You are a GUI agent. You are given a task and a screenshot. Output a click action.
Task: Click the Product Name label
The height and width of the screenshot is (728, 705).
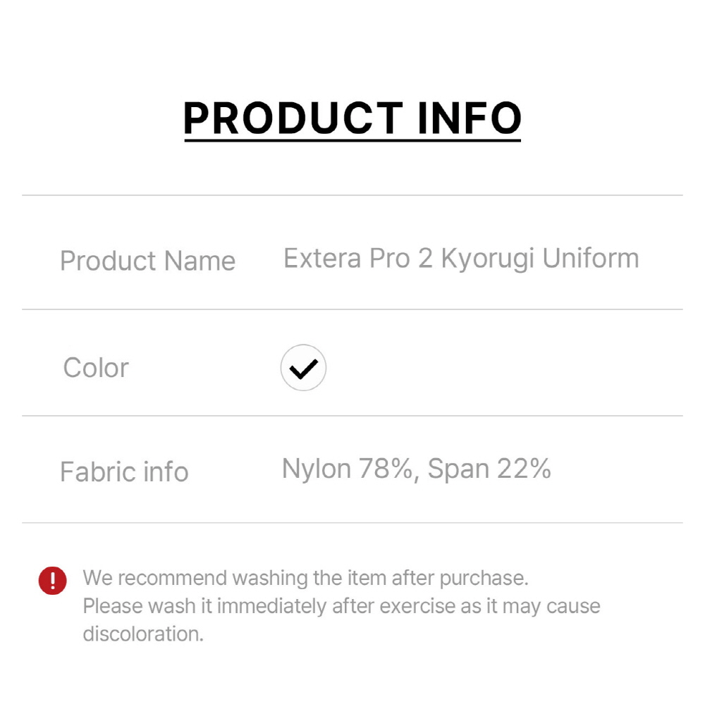coord(147,261)
